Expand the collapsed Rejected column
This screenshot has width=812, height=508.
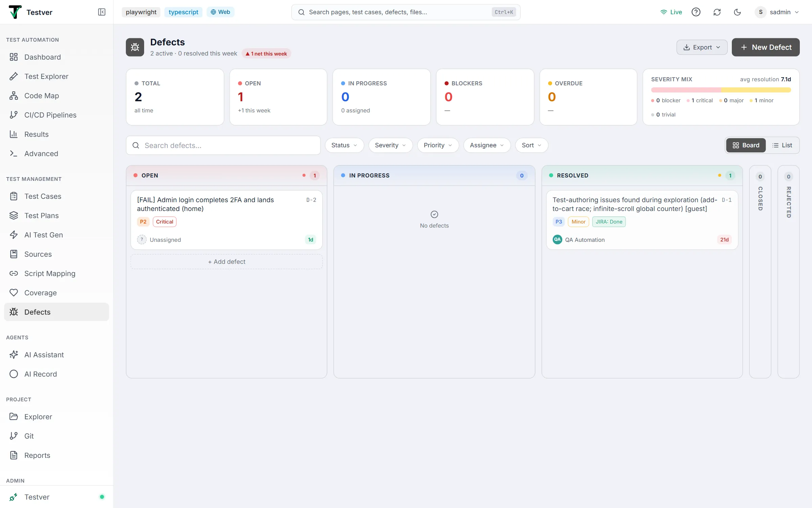click(x=789, y=272)
